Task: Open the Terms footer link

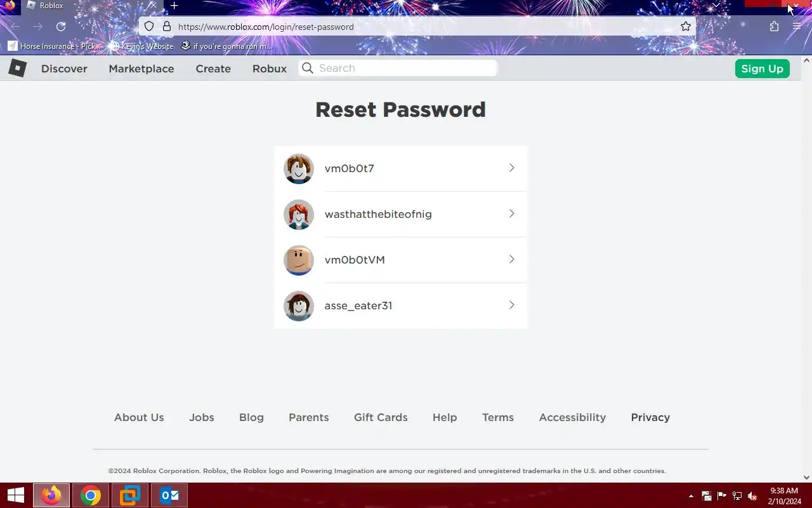Action: 498,417
